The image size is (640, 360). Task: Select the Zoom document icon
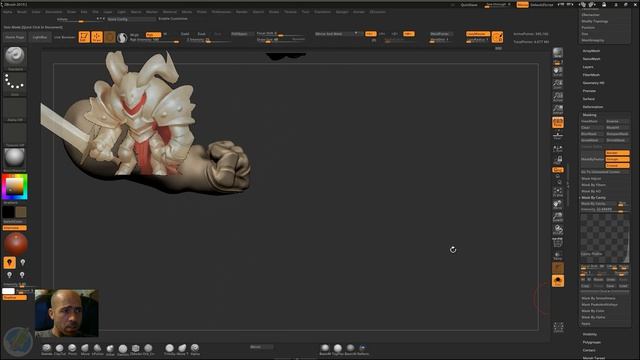558,84
